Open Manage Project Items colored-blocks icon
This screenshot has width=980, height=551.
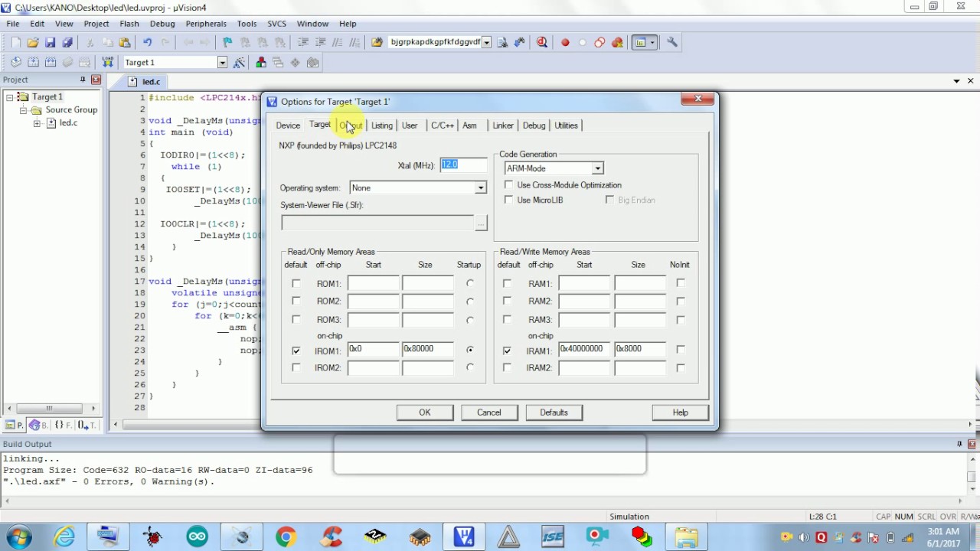coord(261,63)
